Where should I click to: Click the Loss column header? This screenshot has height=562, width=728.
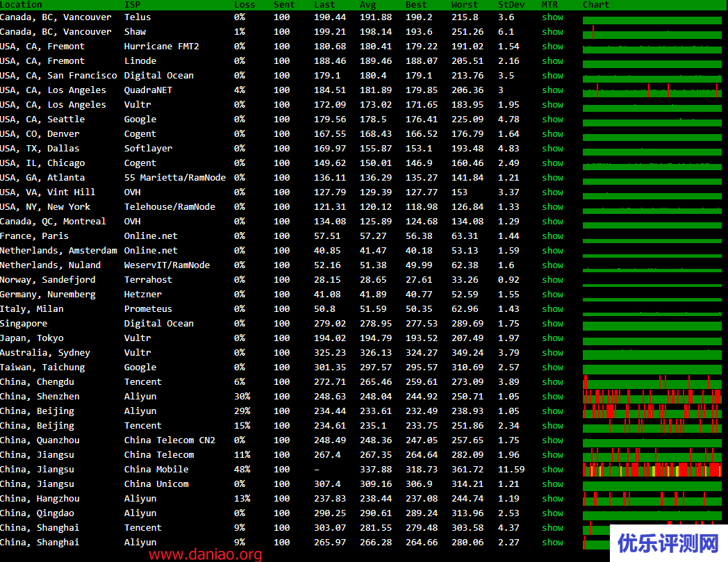click(x=245, y=5)
